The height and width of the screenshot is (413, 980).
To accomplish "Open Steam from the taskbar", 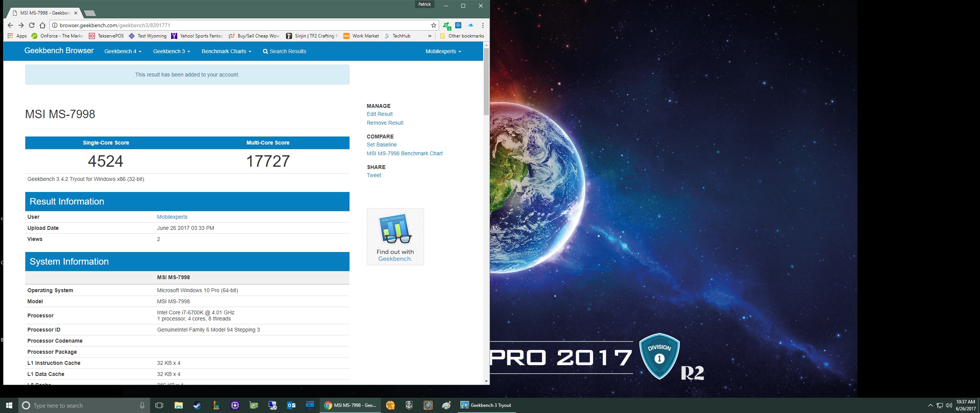I will click(x=197, y=405).
